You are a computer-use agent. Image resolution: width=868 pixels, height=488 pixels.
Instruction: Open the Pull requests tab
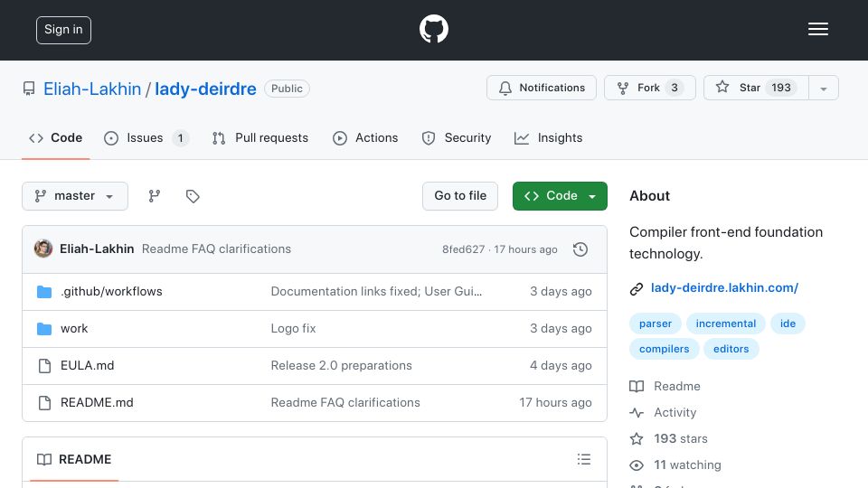tap(260, 137)
